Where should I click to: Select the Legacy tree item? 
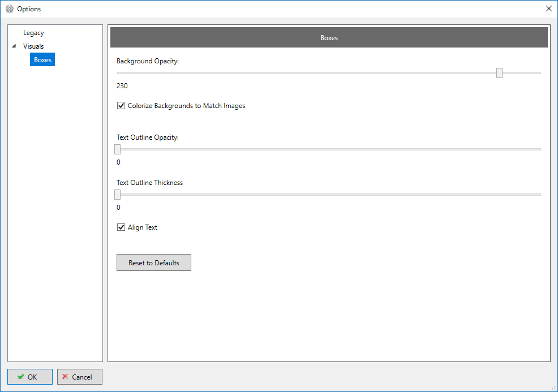(x=33, y=33)
